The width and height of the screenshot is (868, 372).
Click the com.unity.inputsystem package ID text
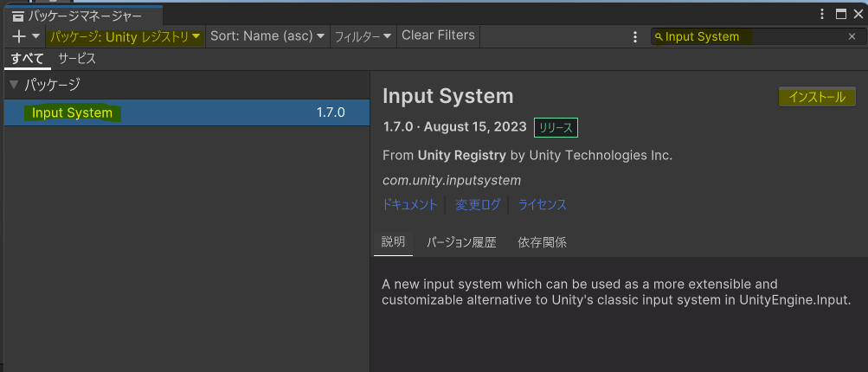point(452,181)
